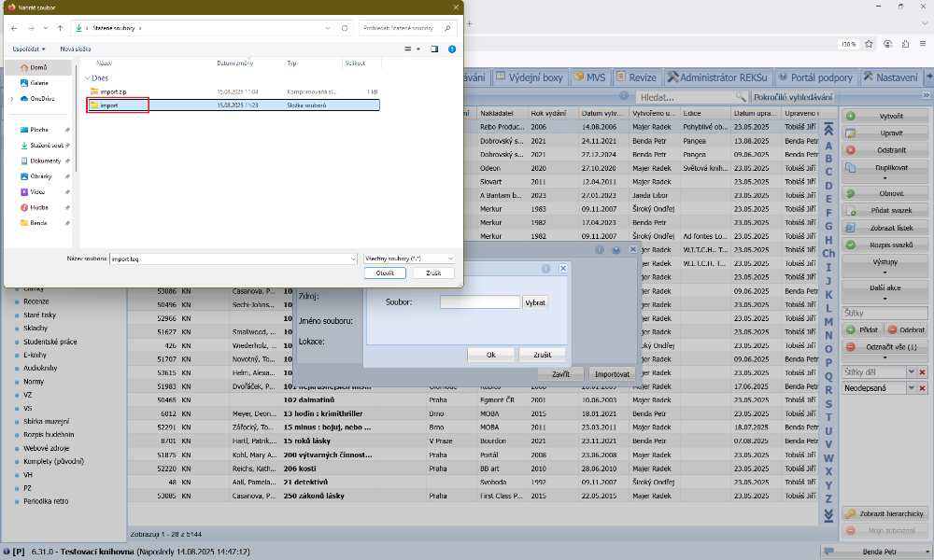Select the import.zip compressed file
934x560 pixels.
coord(112,91)
